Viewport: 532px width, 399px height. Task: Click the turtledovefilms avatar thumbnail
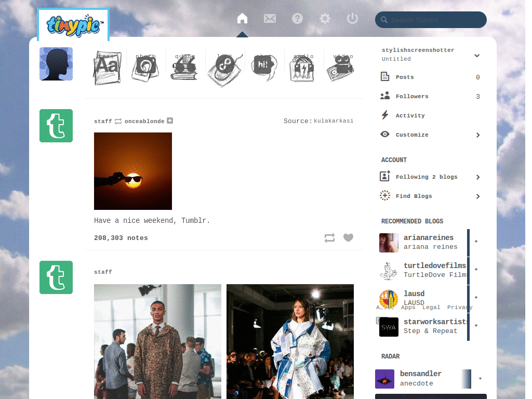pos(389,271)
